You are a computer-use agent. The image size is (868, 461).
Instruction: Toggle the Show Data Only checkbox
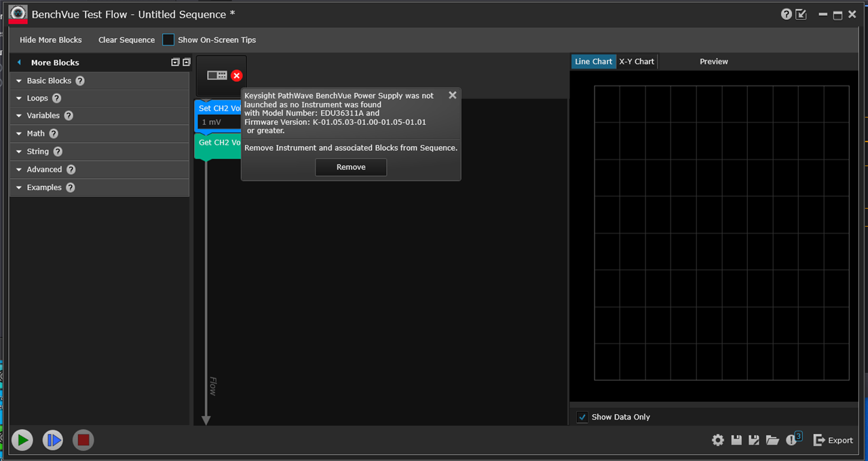[x=582, y=417]
